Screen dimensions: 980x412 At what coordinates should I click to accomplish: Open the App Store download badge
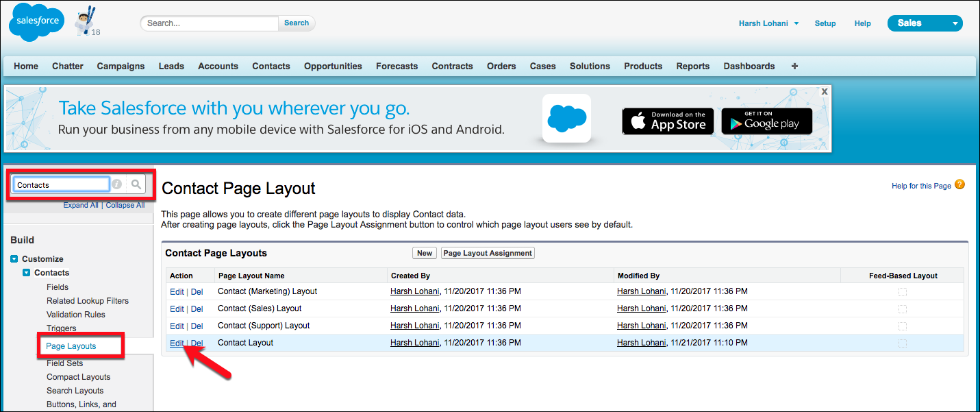tap(668, 121)
